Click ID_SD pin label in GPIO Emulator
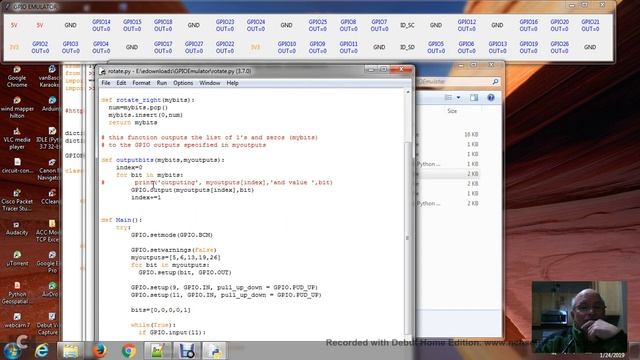The width and height of the screenshot is (640, 360). click(x=407, y=47)
